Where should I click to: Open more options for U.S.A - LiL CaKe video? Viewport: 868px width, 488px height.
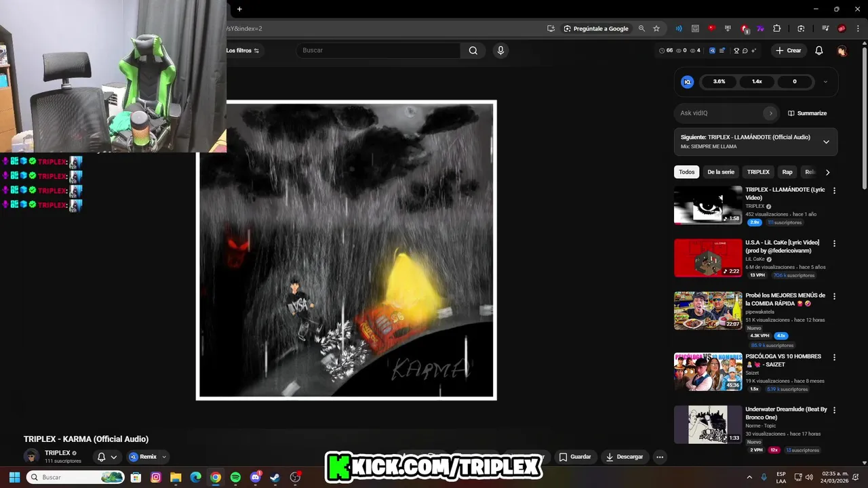pyautogui.click(x=834, y=243)
